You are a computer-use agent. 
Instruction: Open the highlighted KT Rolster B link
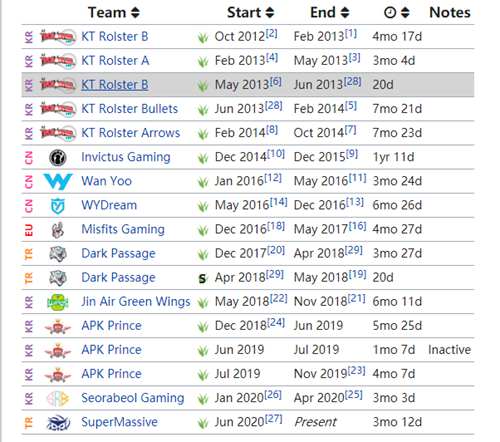point(115,85)
